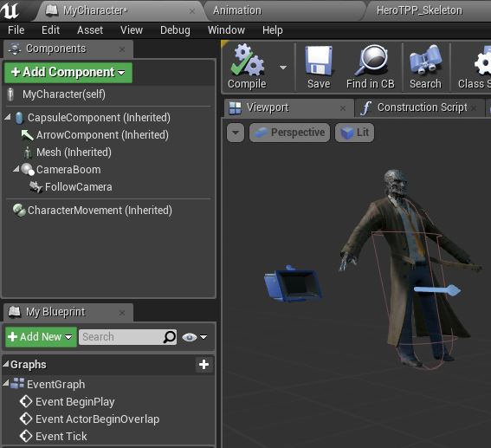Select the camera mesh in viewport
Image resolution: width=491 pixels, height=448 pixels.
click(x=293, y=283)
